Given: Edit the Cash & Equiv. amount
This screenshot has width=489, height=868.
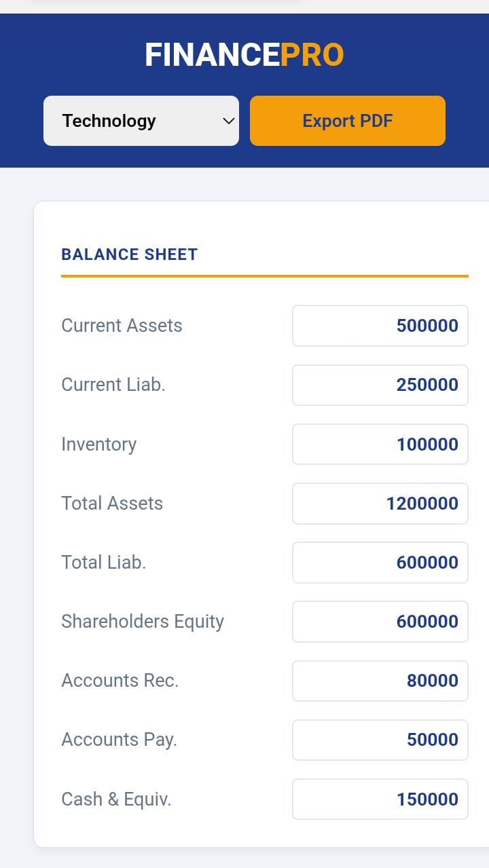Looking at the screenshot, I should pyautogui.click(x=380, y=799).
